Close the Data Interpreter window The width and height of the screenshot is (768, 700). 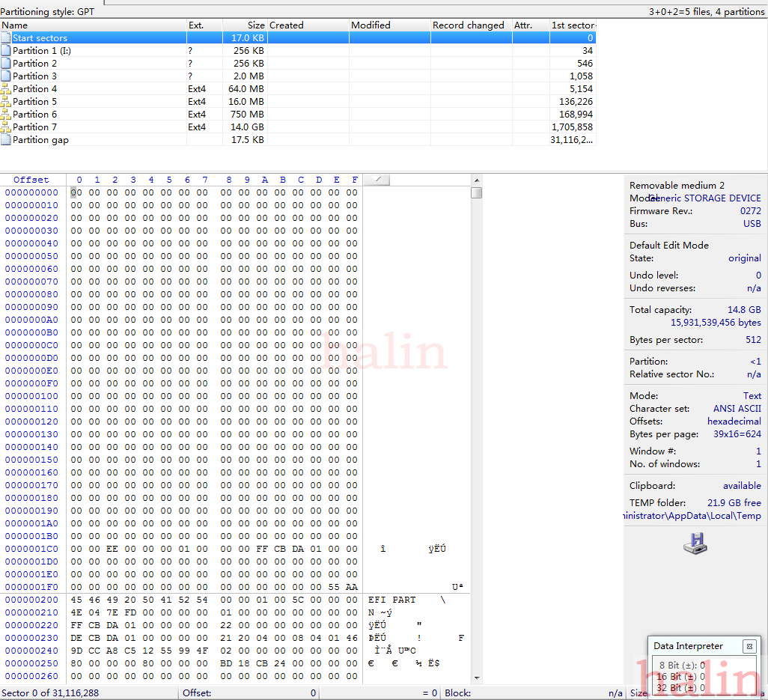coord(749,646)
